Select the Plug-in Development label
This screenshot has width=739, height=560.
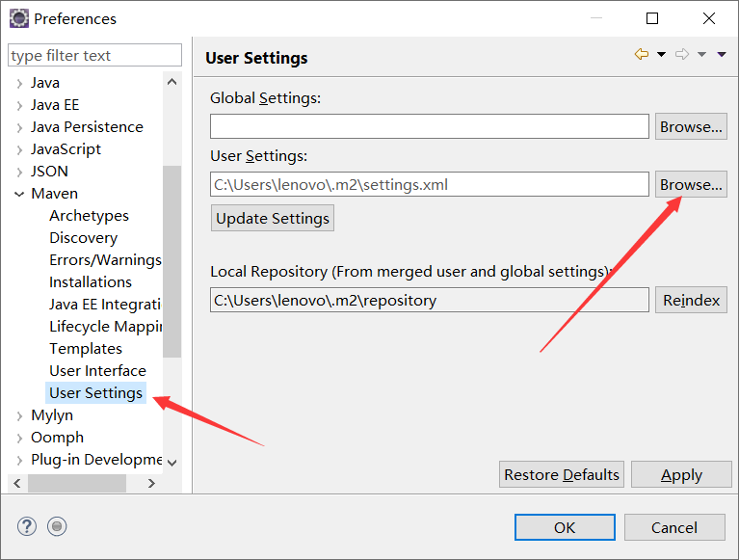pyautogui.click(x=96, y=459)
